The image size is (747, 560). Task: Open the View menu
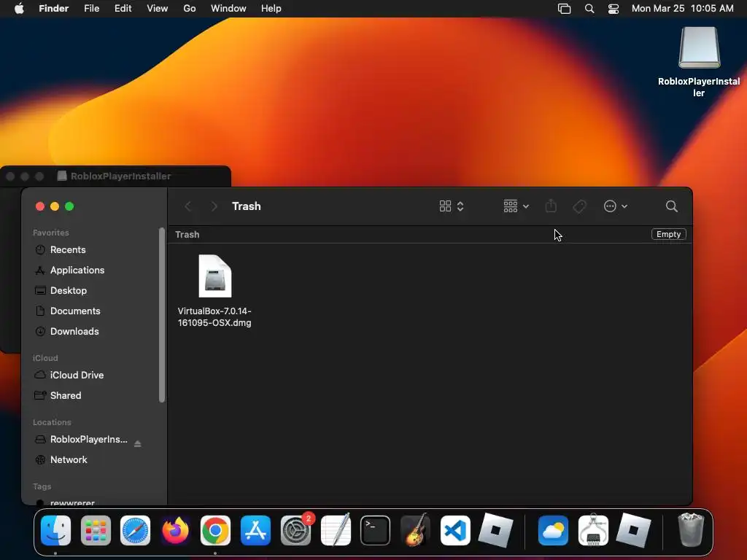pos(158,9)
